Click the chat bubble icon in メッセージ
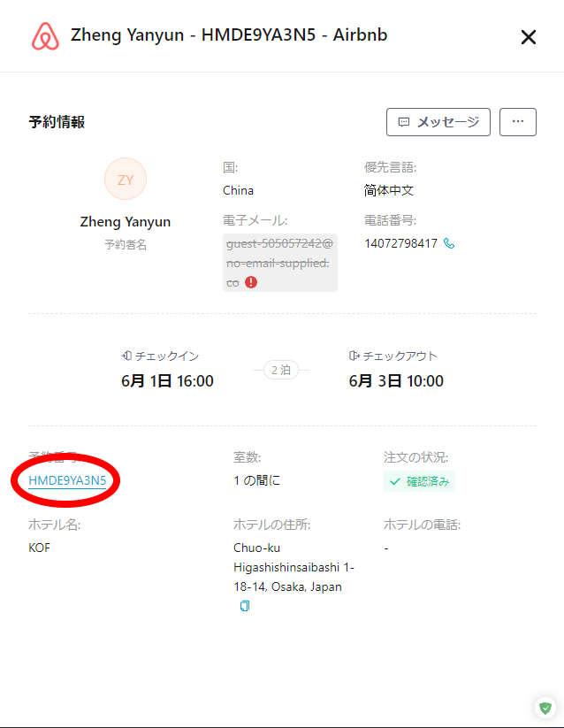 [x=404, y=122]
